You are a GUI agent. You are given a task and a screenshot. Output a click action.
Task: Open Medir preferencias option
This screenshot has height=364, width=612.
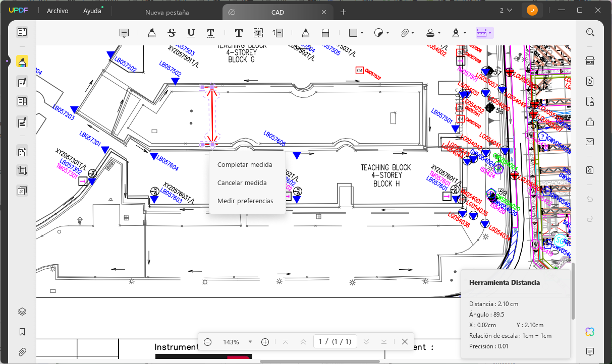pos(245,201)
